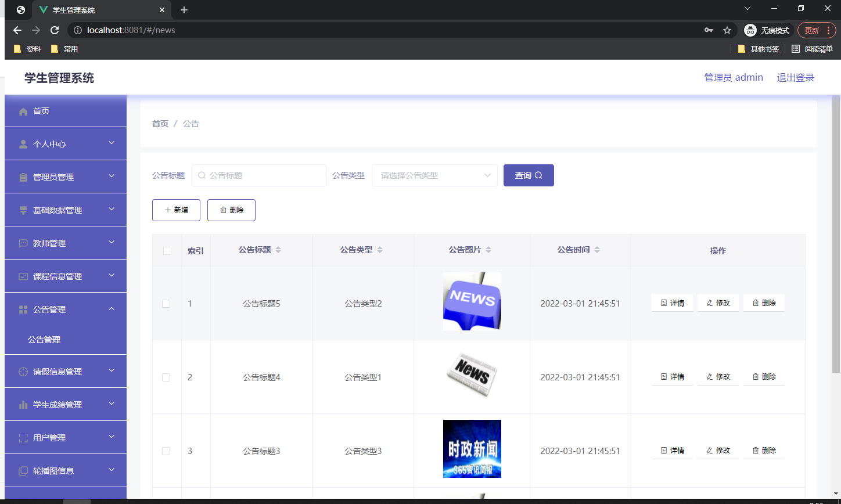
Task: Open 阅读清单 reading list
Action: (813, 49)
